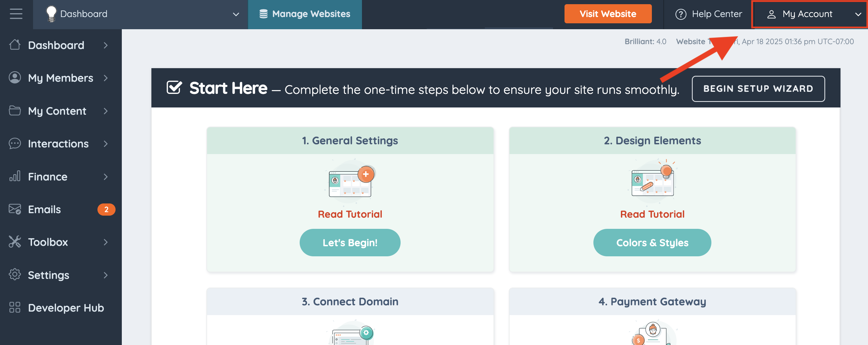The width and height of the screenshot is (868, 345).
Task: Expand the Toolbox chevron
Action: pyautogui.click(x=106, y=242)
